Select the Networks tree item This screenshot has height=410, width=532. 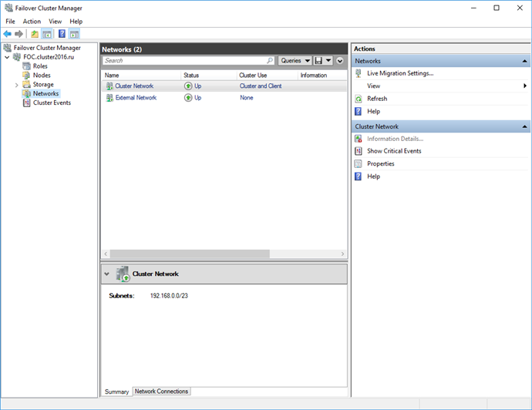point(45,93)
